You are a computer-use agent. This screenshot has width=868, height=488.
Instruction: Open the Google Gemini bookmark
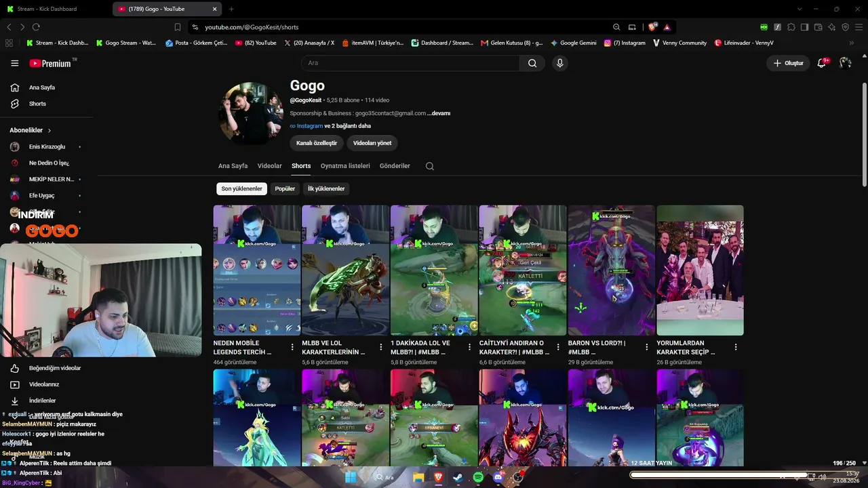[573, 43]
